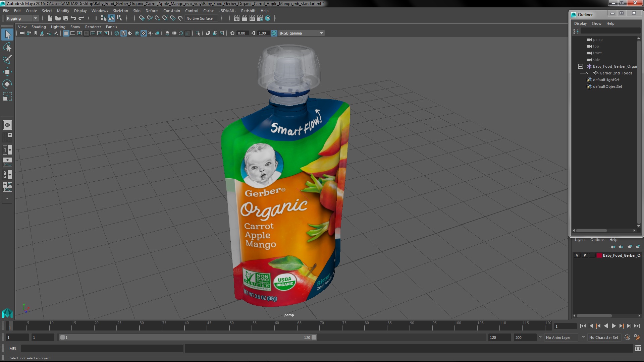Open the Hypershade round teal icon

tap(268, 18)
